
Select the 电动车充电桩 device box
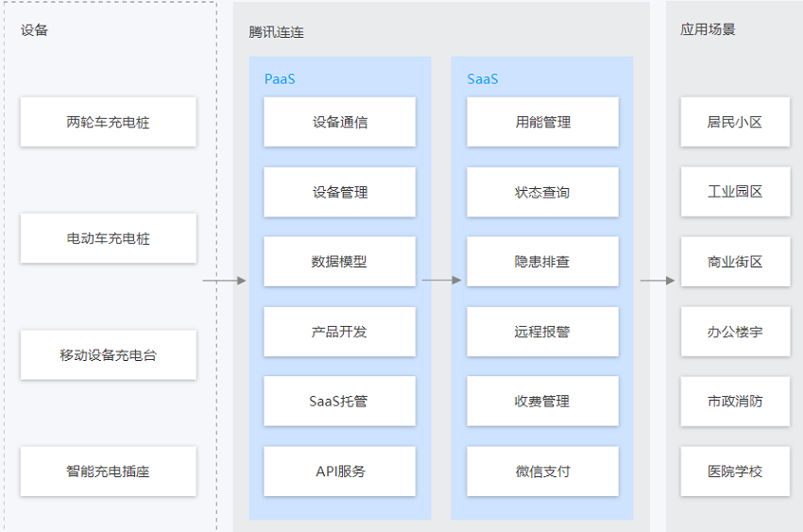point(108,238)
